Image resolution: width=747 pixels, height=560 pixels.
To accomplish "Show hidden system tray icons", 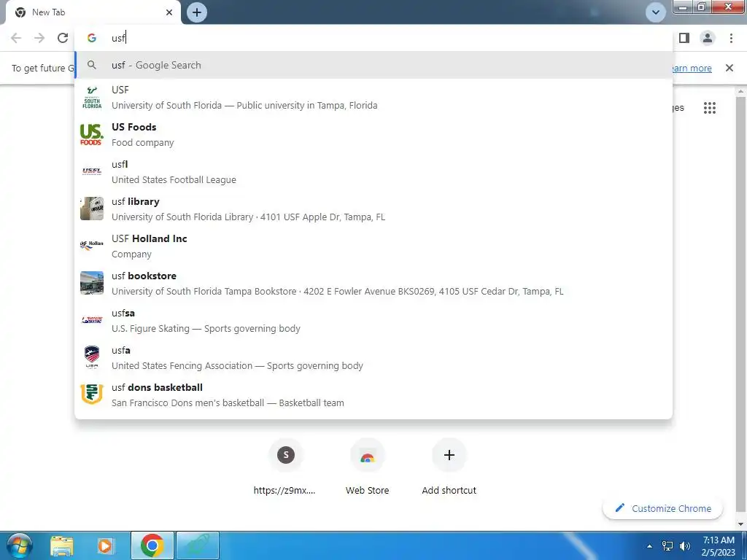I will tap(650, 546).
